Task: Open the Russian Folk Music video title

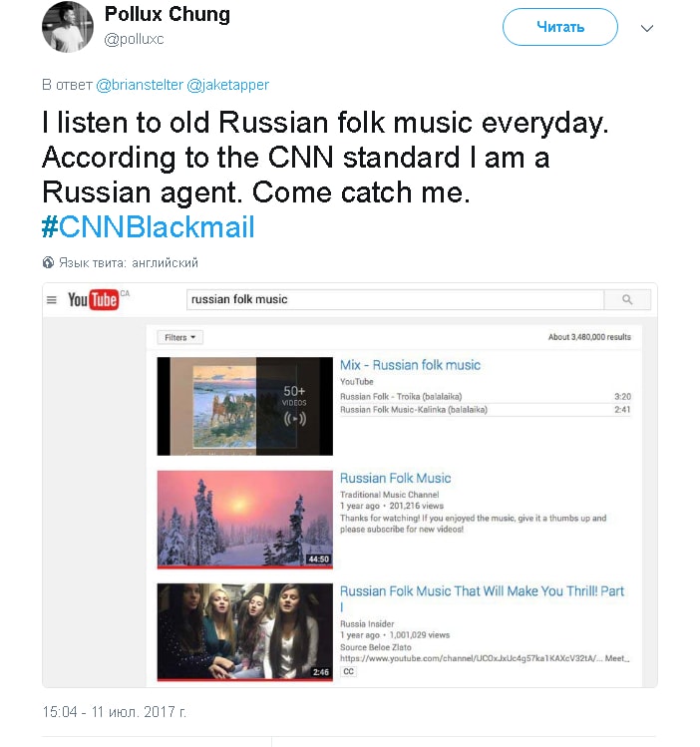Action: pyautogui.click(x=395, y=478)
